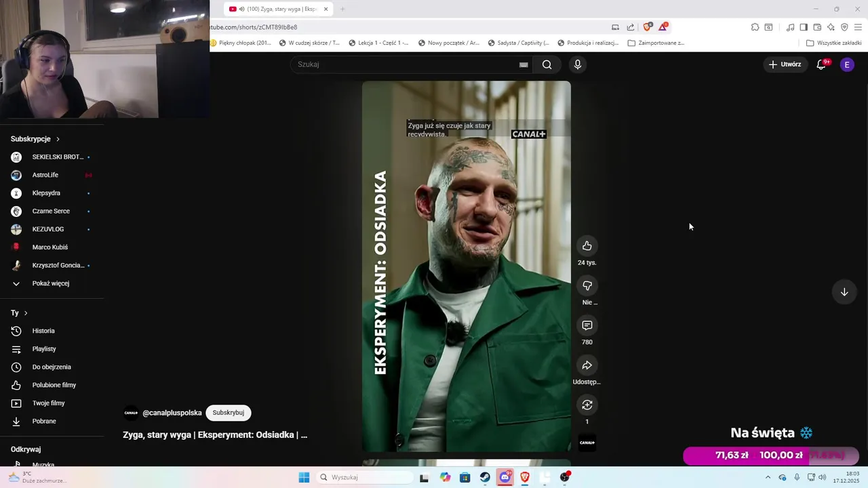Open the @canalpluspolska channel link
868x488 pixels.
click(172, 413)
